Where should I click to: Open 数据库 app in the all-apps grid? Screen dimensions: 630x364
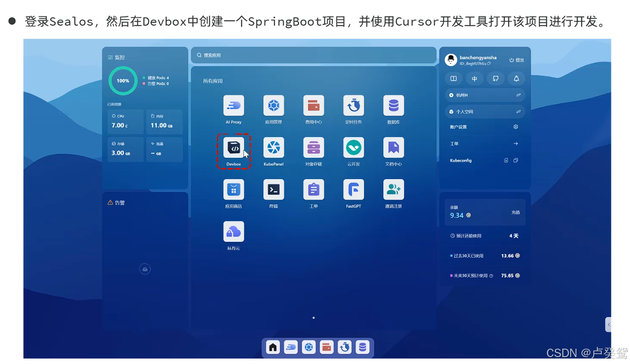pos(394,105)
